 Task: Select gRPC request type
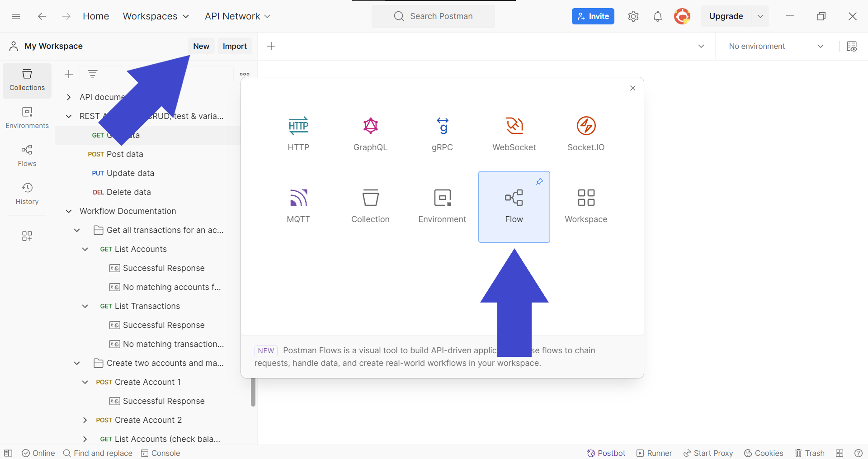click(x=442, y=134)
